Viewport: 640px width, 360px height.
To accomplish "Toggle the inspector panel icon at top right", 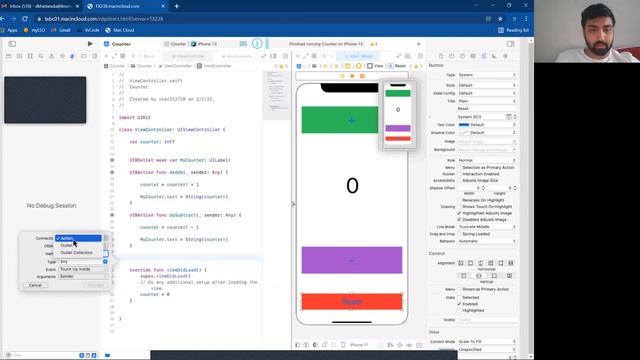I will point(510,44).
